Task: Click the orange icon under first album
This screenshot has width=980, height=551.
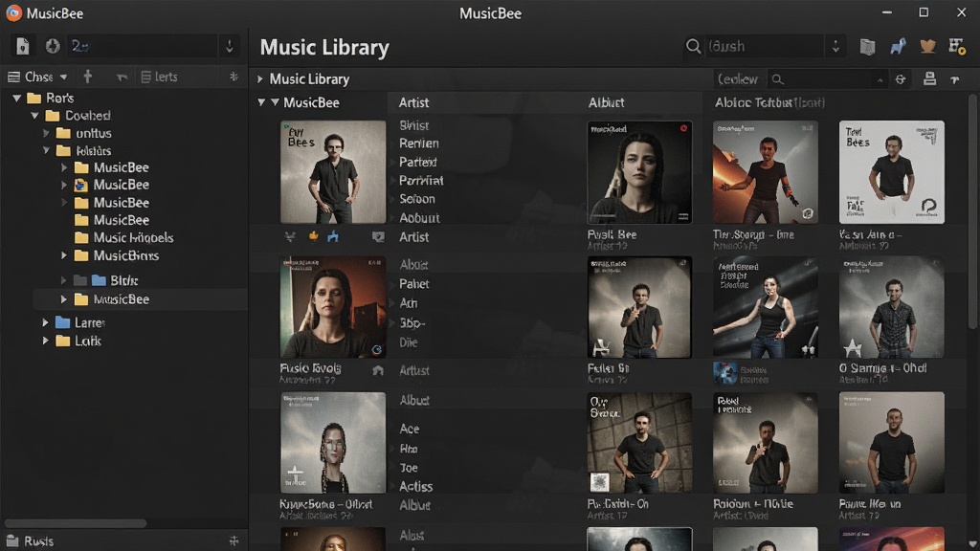Action: 313,236
